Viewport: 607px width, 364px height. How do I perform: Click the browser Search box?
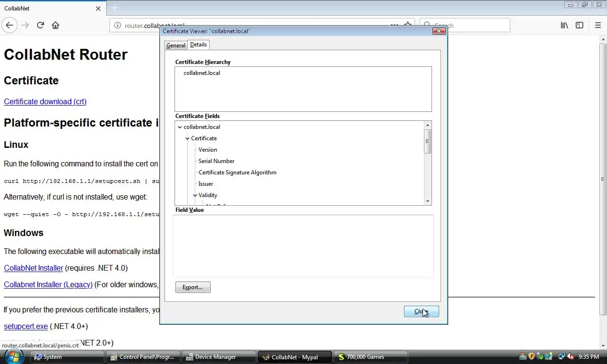pos(465,26)
